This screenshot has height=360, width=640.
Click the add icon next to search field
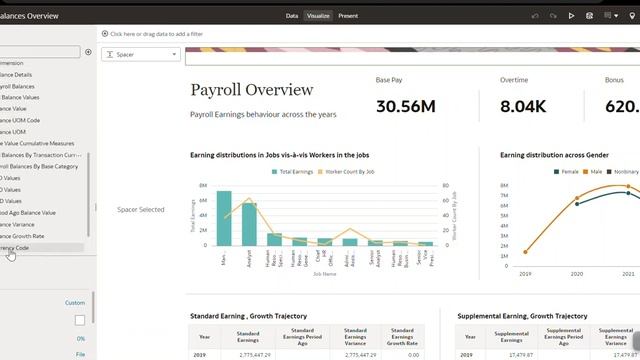point(88,52)
